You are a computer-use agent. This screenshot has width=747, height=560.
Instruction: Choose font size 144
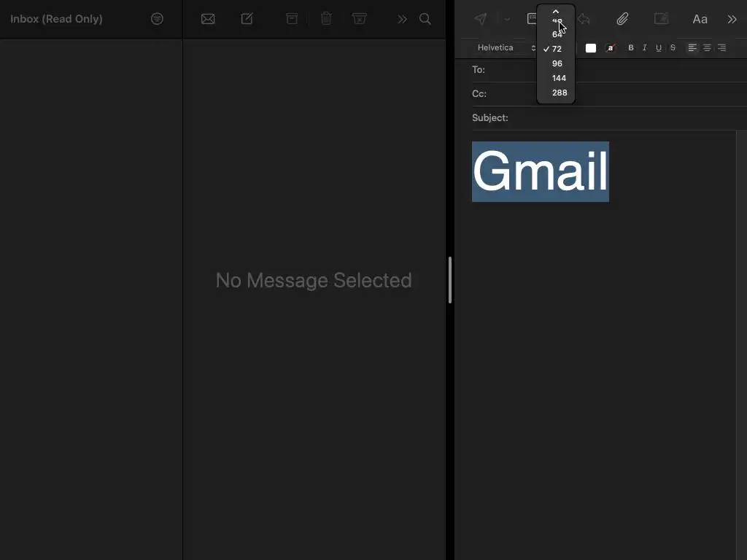click(x=556, y=78)
